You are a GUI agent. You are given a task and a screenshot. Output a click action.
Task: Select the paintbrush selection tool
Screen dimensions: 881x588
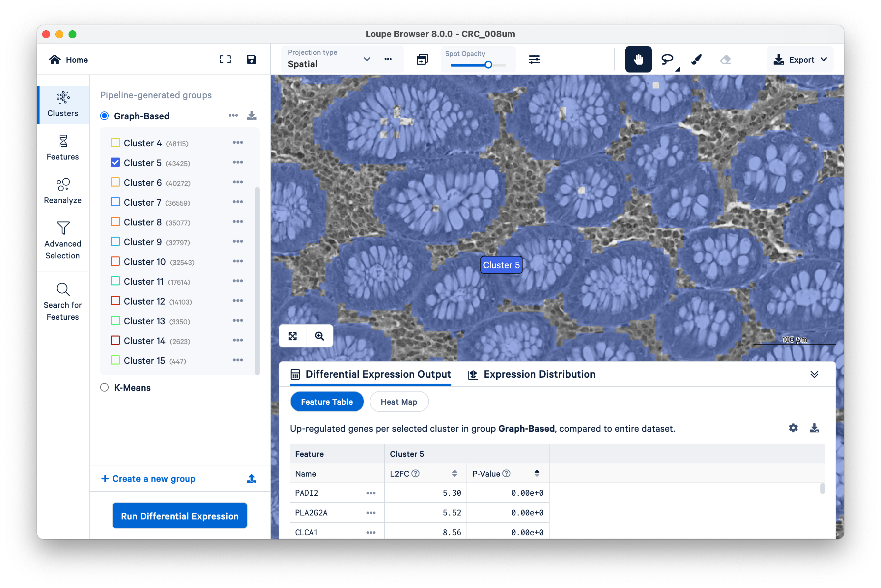tap(696, 59)
